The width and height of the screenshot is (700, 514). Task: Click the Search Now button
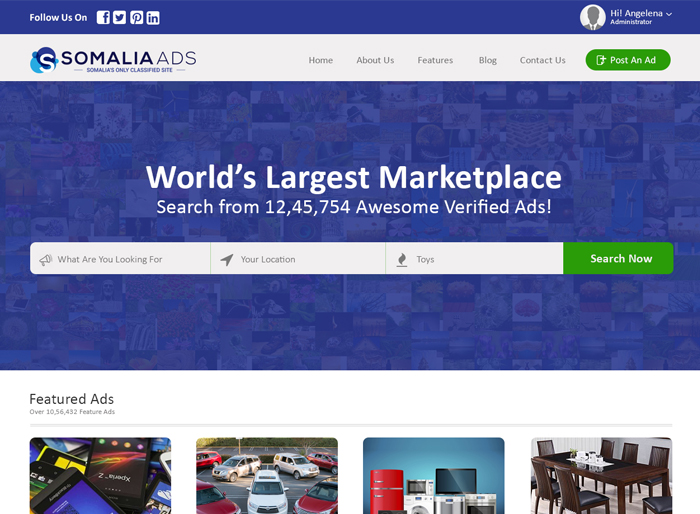coord(620,258)
